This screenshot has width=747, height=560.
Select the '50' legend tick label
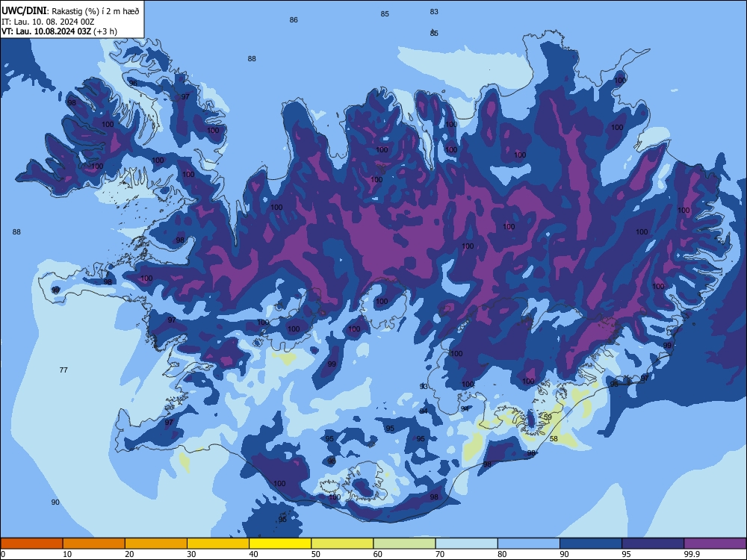tap(316, 554)
